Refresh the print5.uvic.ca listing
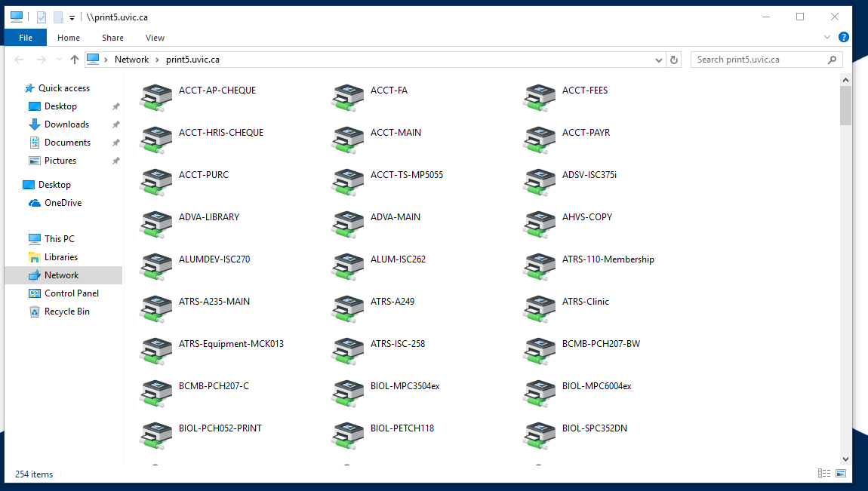Screen dimensions: 868x491 coord(674,60)
